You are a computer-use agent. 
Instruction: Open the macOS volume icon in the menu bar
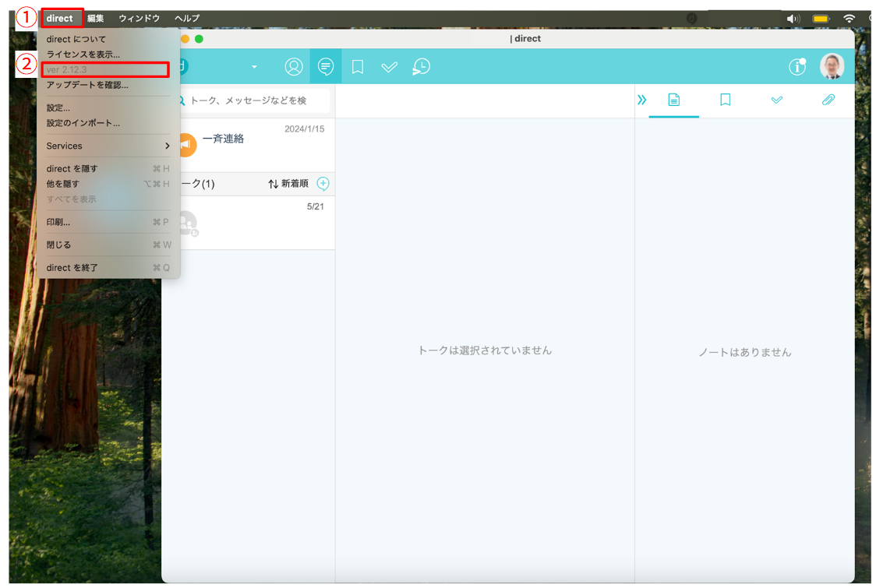click(x=793, y=19)
